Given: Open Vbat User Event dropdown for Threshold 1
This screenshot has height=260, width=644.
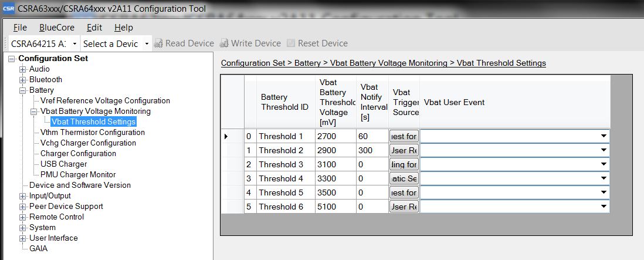Looking at the screenshot, I should (603, 136).
